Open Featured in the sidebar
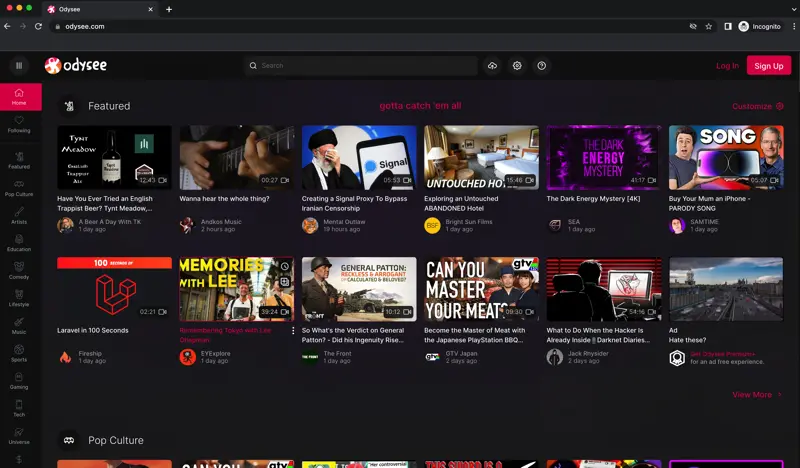800x468 pixels. 19,161
